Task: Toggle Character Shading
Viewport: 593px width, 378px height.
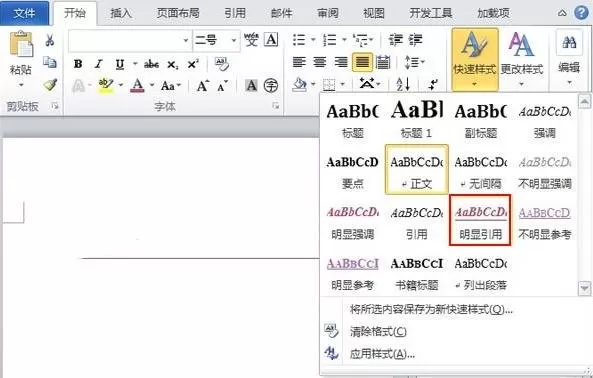Action: 251,85
